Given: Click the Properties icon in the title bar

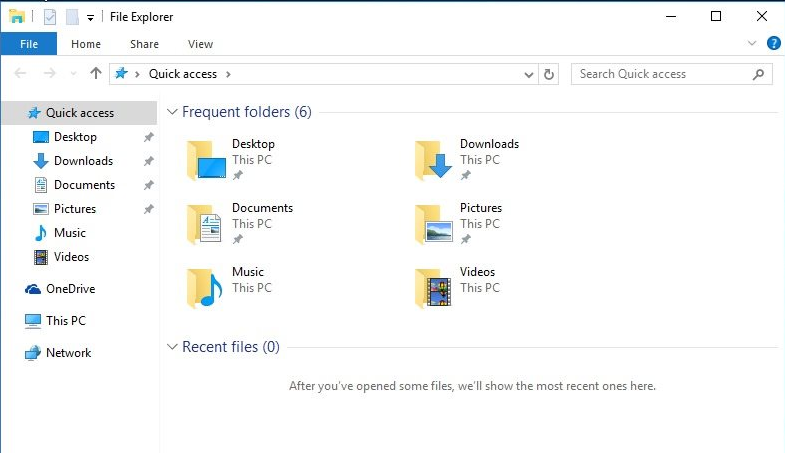Looking at the screenshot, I should click(49, 17).
